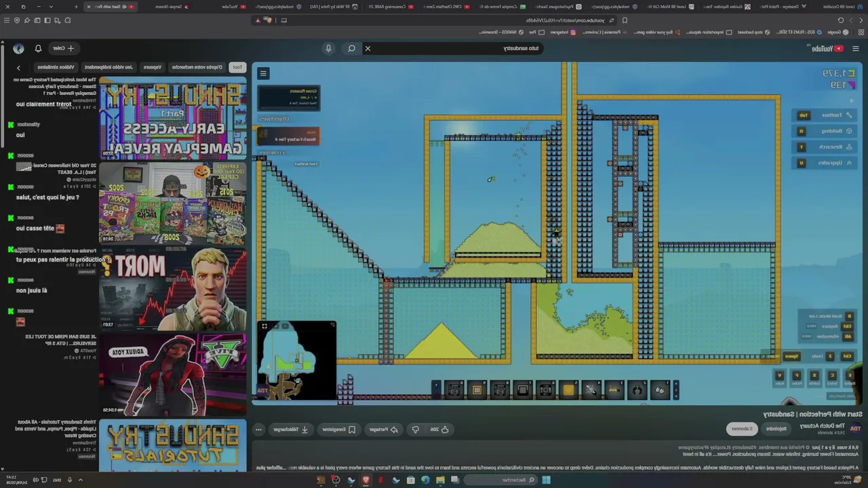Clear the 'tuto sandustry' search text
The width and height of the screenshot is (868, 488).
pos(368,48)
